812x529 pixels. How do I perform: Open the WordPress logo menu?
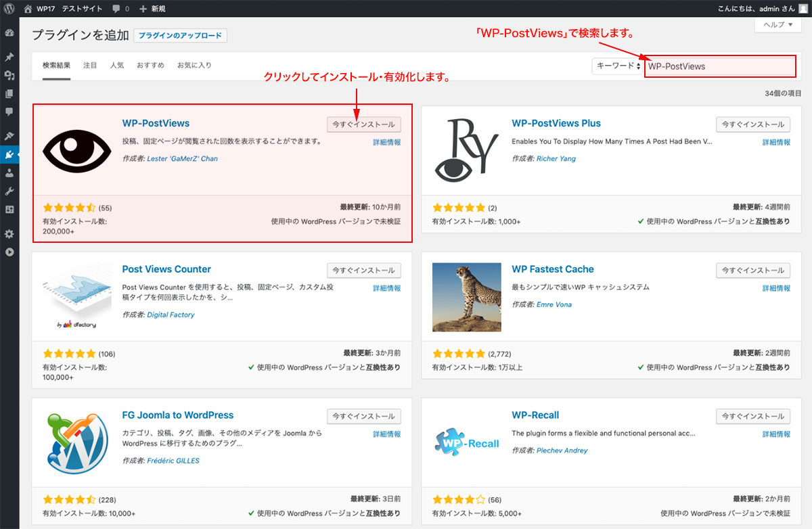pyautogui.click(x=9, y=9)
